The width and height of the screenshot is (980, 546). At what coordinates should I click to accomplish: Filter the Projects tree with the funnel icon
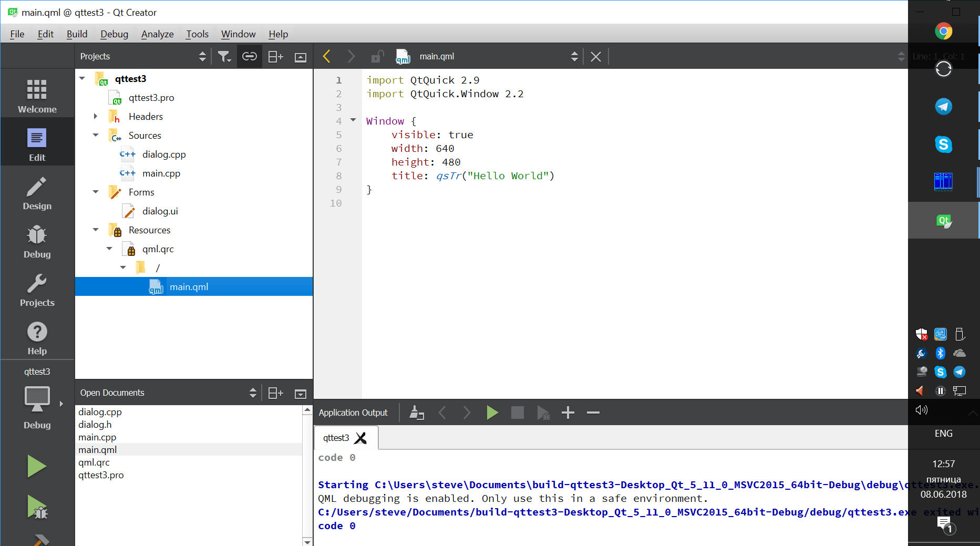(x=224, y=56)
